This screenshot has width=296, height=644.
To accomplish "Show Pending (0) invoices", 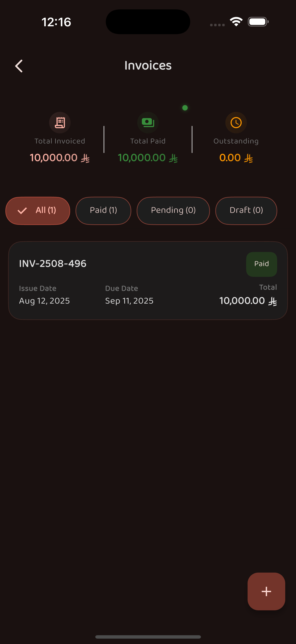I will click(x=173, y=210).
